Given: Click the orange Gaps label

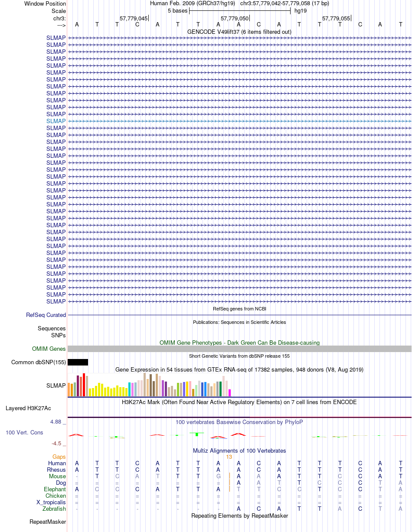Looking at the screenshot, I should click(59, 457).
